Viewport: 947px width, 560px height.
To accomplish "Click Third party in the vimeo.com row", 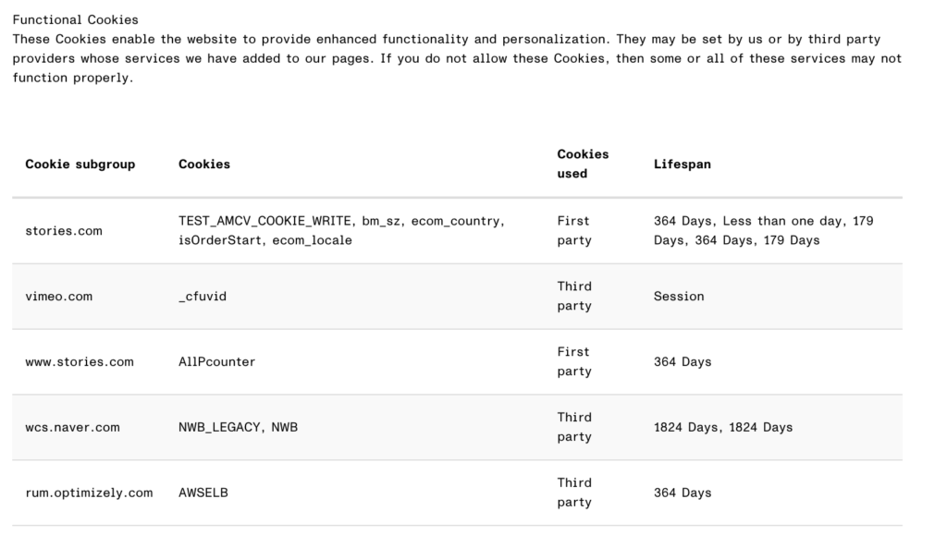I will (x=574, y=297).
